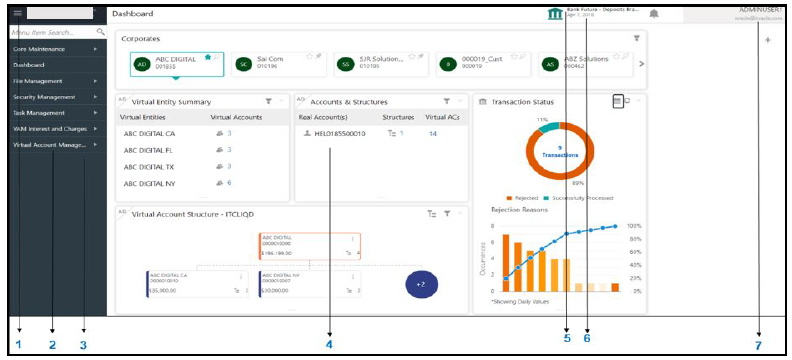Focus the Menu Item Search field
This screenshot has width=792, height=360.
(x=53, y=32)
